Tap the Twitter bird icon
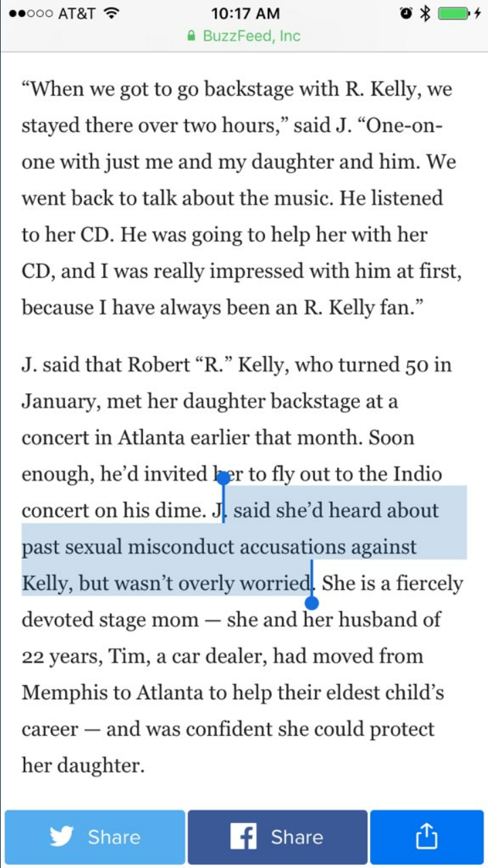Viewport: 488px width, 868px height. tap(62, 837)
